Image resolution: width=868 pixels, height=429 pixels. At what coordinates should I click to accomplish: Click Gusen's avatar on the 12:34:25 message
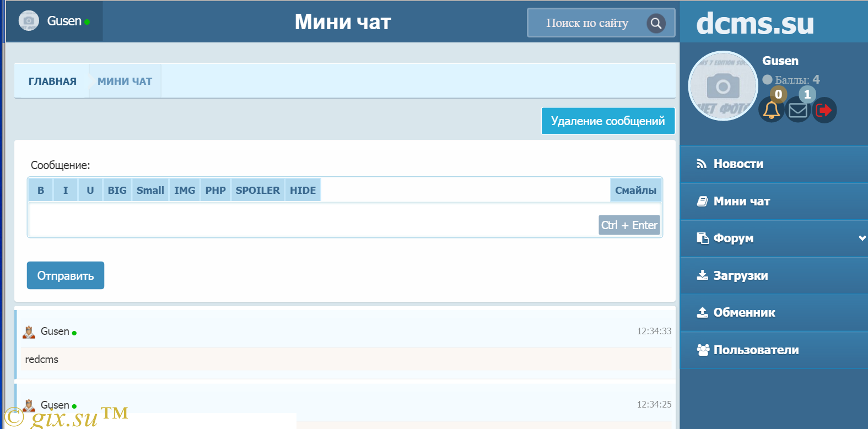click(x=29, y=406)
